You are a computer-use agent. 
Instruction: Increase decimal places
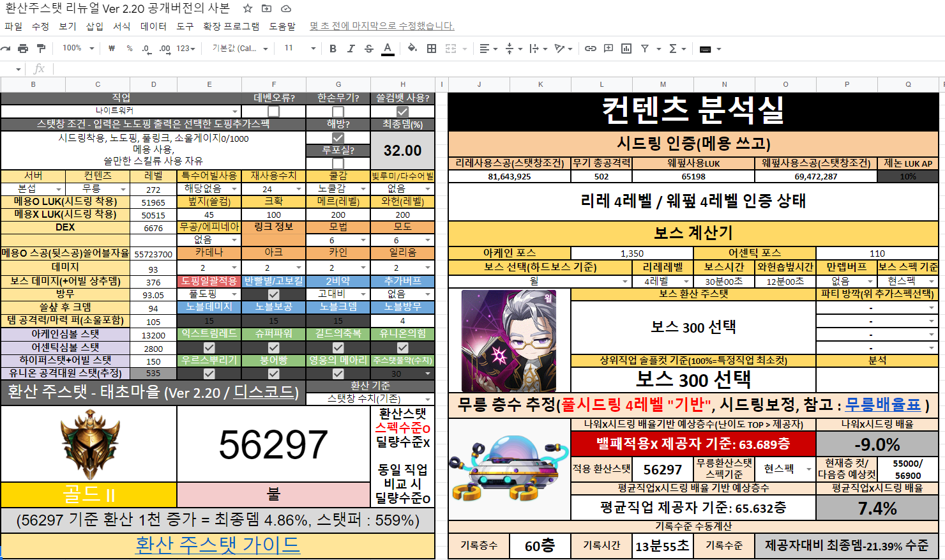(165, 49)
